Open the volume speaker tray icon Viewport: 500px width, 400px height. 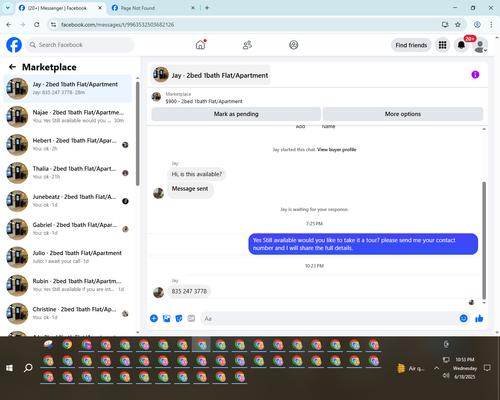pyautogui.click(x=446, y=376)
